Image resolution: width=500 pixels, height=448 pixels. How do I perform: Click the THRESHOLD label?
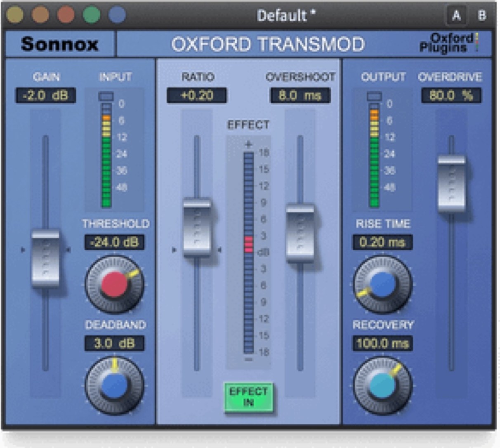point(116,224)
